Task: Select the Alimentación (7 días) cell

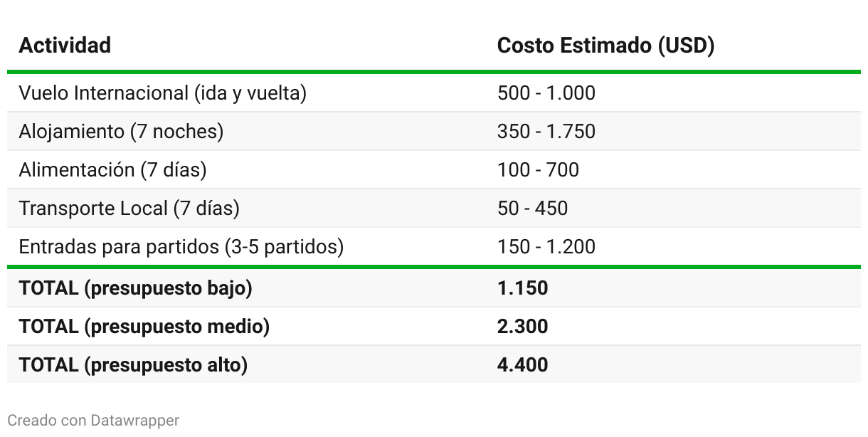Action: click(x=112, y=170)
